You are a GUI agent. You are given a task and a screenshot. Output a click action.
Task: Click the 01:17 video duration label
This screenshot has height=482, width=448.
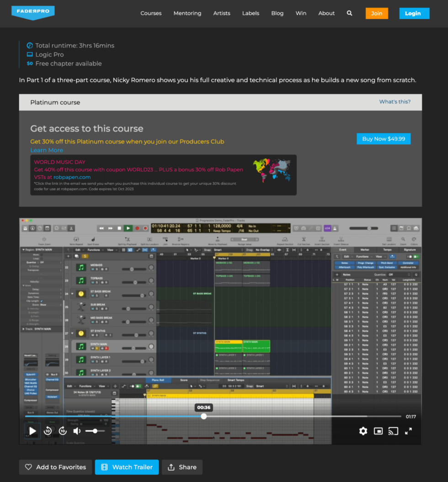(411, 417)
